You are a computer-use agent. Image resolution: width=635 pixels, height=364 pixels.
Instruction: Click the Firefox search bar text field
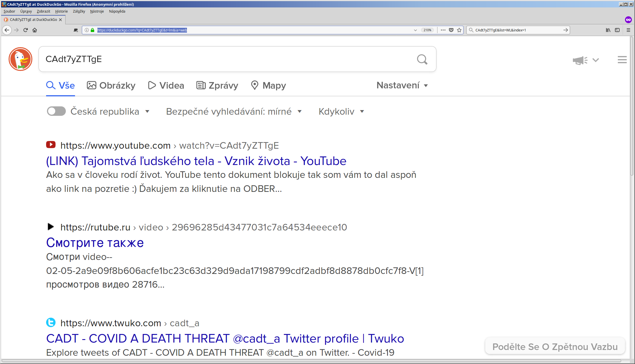coord(518,30)
